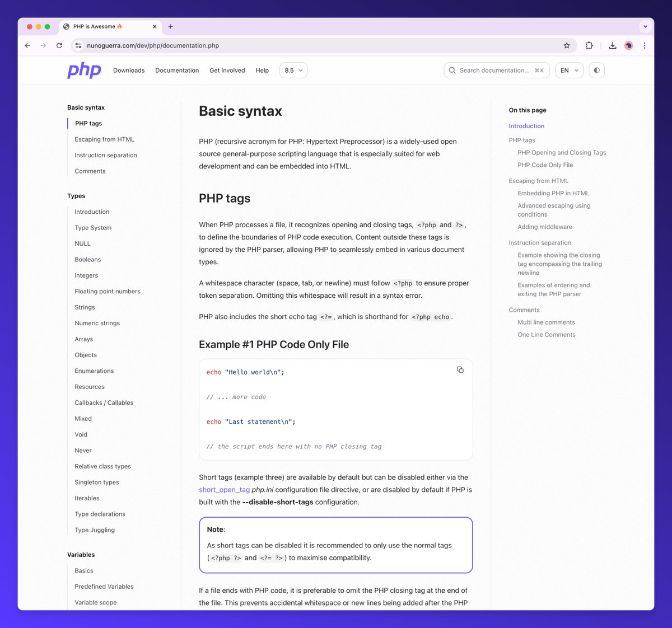Open the browser extensions puzzle icon
The height and width of the screenshot is (628, 672).
(x=589, y=45)
